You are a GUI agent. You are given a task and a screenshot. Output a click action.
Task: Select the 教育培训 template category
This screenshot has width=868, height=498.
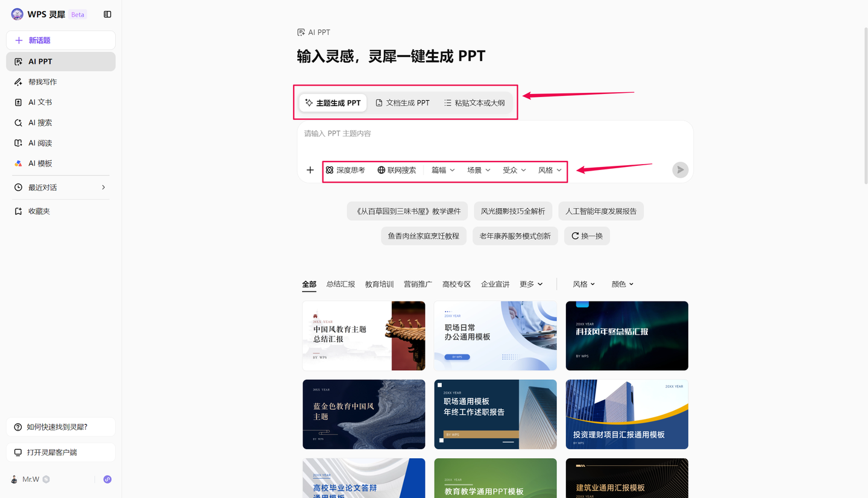[x=379, y=284]
